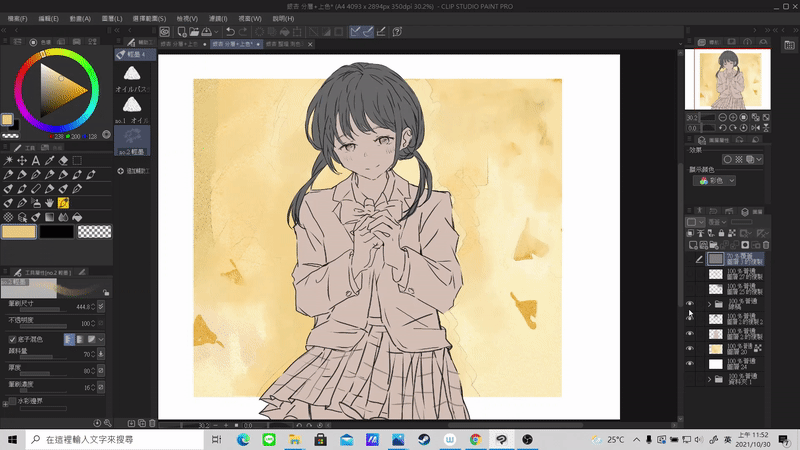Click the Clip Studio launcher icon

tap(165, 32)
